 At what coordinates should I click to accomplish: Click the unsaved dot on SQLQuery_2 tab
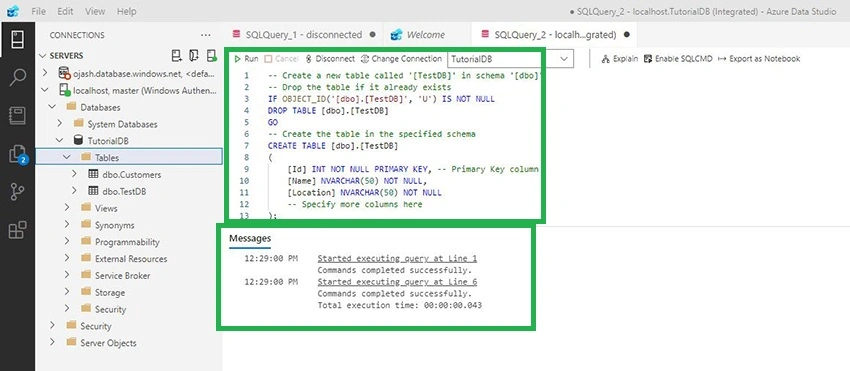[x=627, y=35]
